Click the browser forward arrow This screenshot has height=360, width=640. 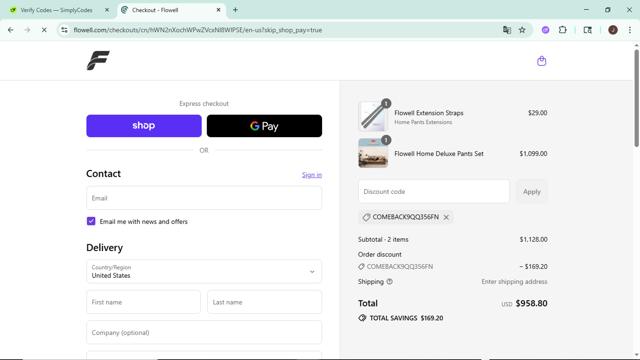coord(27,30)
